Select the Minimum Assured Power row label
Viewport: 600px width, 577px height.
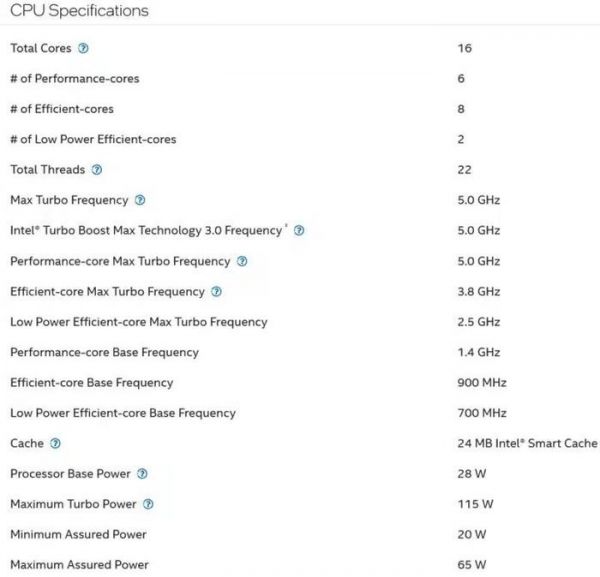78,535
